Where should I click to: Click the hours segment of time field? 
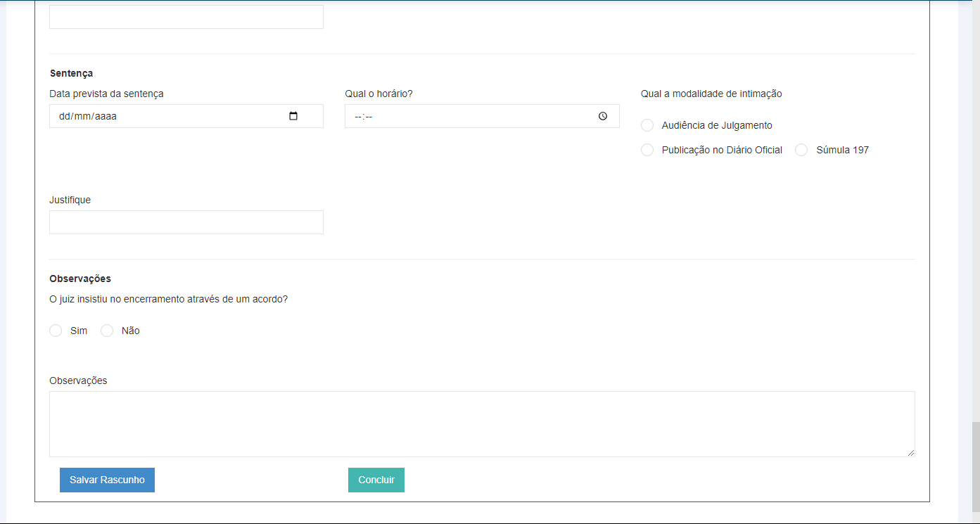coord(358,117)
